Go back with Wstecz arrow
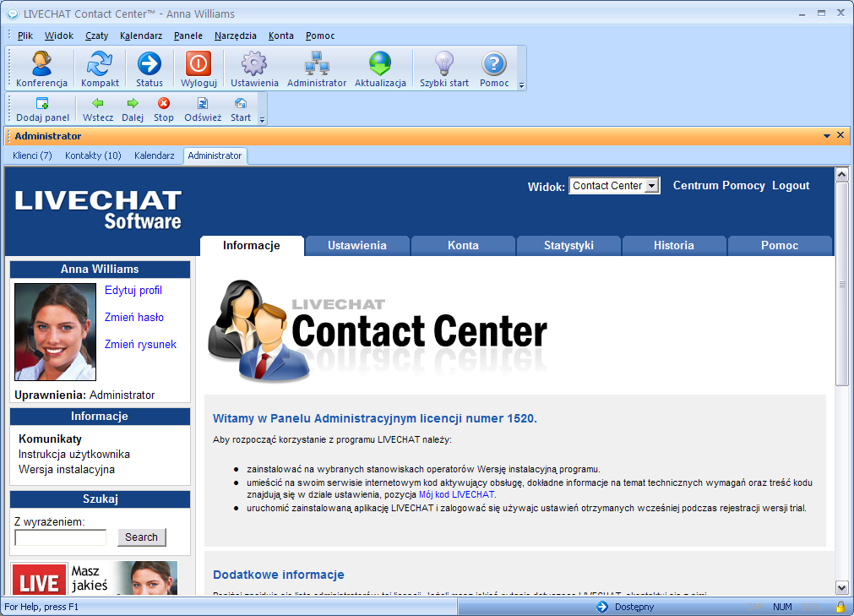Screen dimensions: 854x616 tap(98, 110)
